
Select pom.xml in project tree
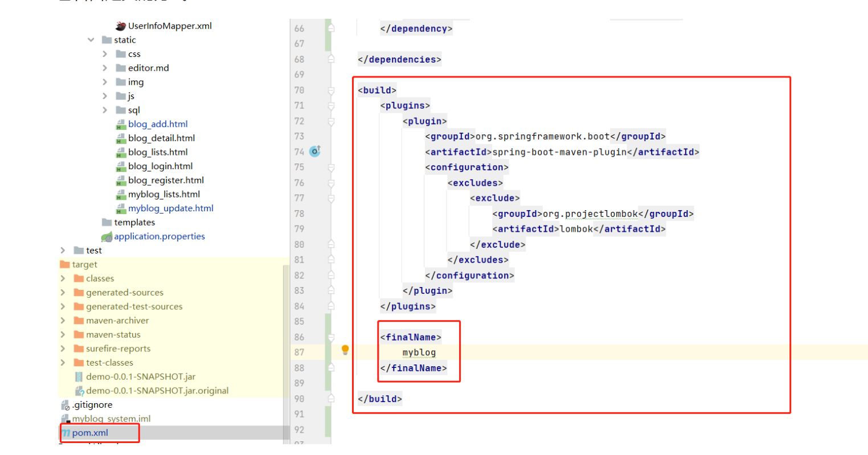pos(90,433)
